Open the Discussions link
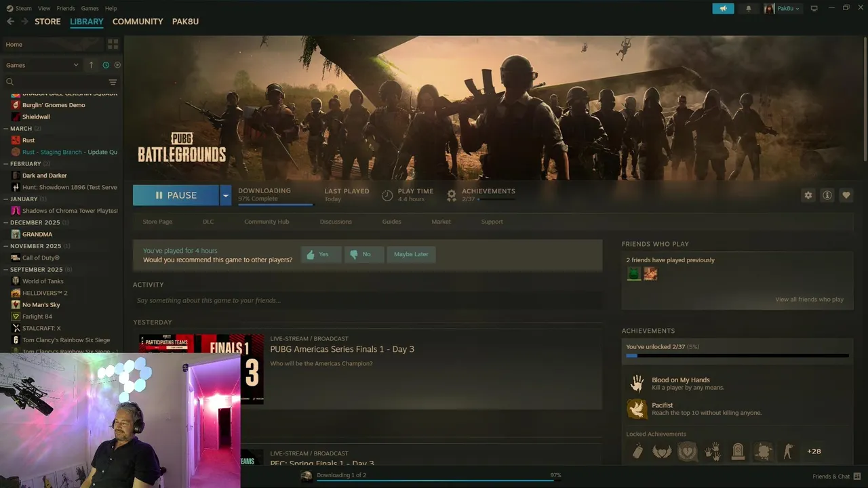The height and width of the screenshot is (488, 868). [336, 222]
